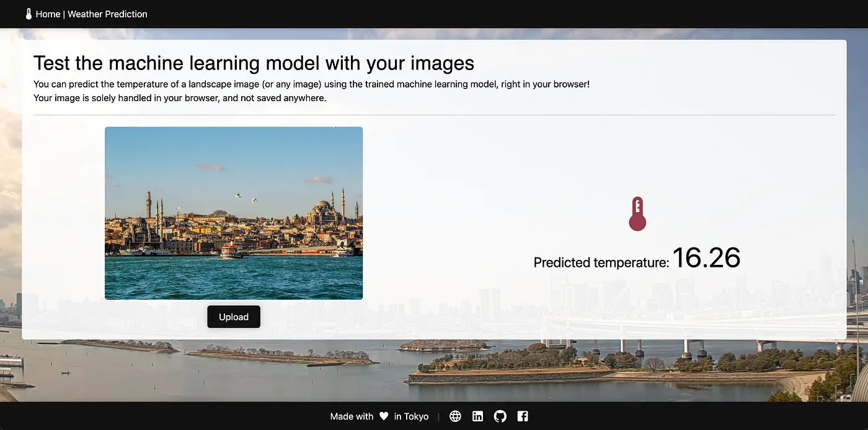Click the Upload button
The image size is (868, 430).
pos(234,316)
